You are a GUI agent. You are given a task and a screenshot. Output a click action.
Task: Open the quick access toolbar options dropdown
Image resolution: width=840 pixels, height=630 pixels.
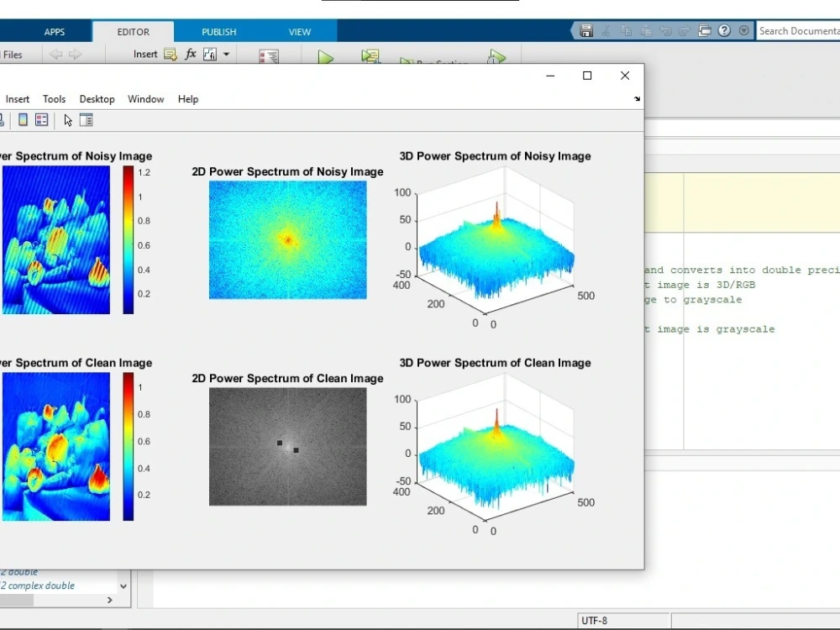[x=743, y=31]
